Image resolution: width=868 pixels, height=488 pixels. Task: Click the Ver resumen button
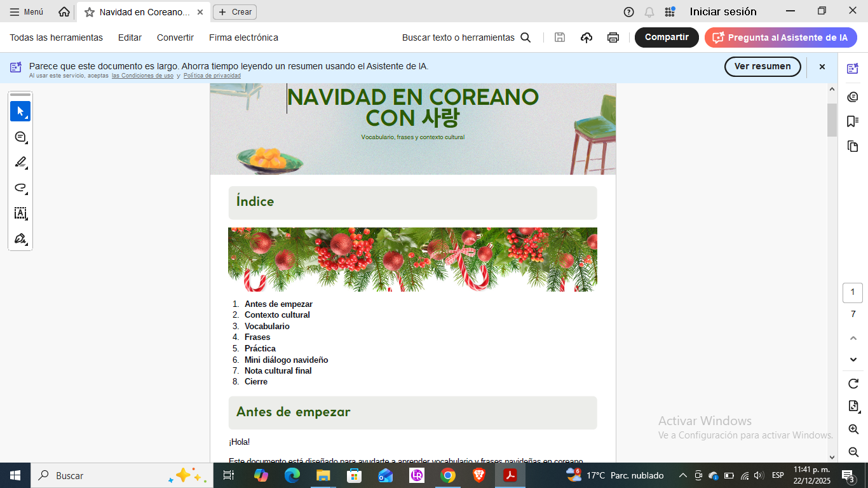click(763, 66)
